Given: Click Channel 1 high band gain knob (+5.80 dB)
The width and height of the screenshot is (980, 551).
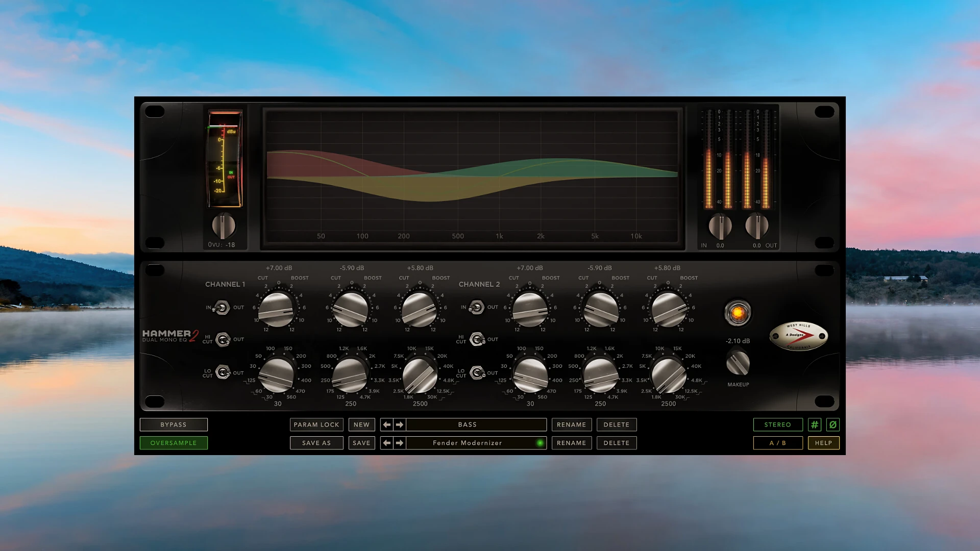Looking at the screenshot, I should tap(420, 309).
